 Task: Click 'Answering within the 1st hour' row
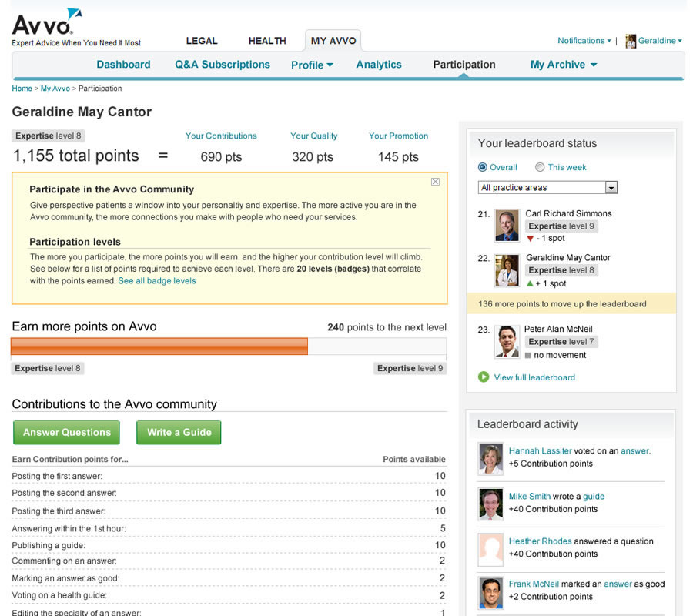tap(229, 528)
